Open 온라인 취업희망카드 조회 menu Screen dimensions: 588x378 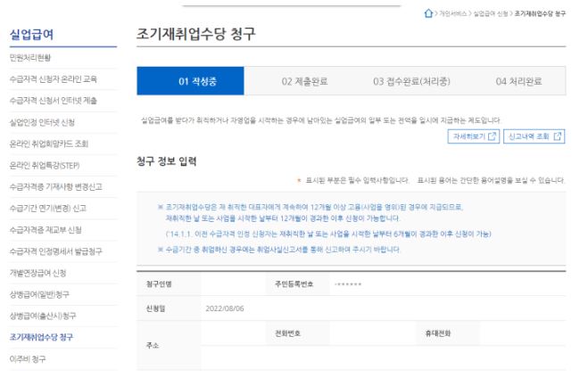pyautogui.click(x=49, y=144)
